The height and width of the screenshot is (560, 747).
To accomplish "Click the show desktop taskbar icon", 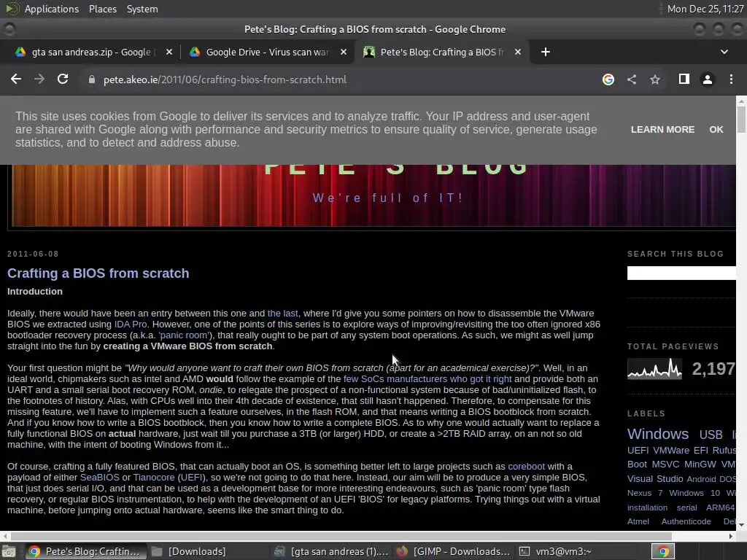I will click(x=9, y=551).
